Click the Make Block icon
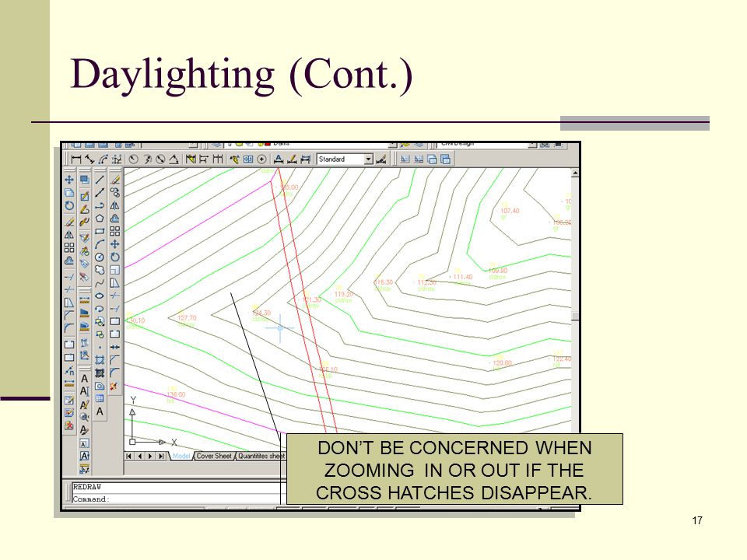 (x=100, y=334)
